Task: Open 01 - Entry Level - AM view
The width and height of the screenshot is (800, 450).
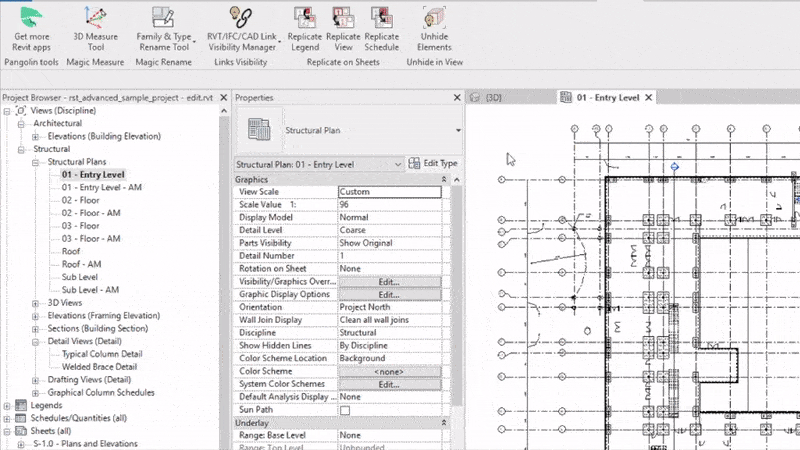Action: [x=102, y=187]
